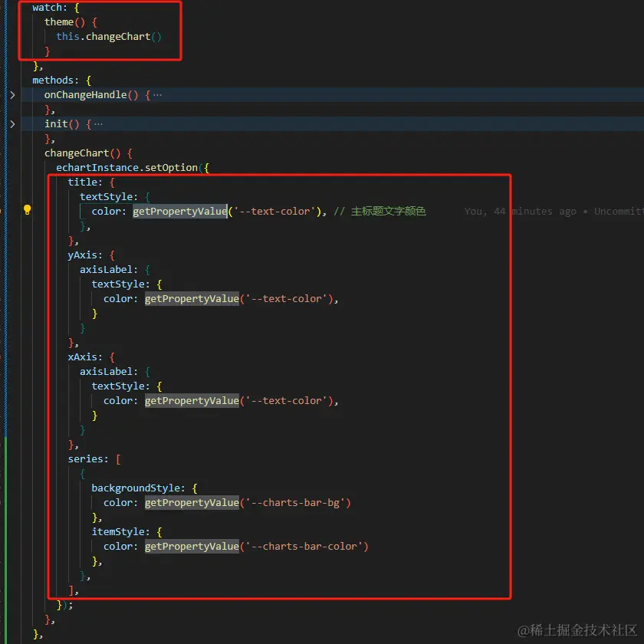Screen dimensions: 644x644
Task: Expand the folded init() method
Action: point(12,124)
